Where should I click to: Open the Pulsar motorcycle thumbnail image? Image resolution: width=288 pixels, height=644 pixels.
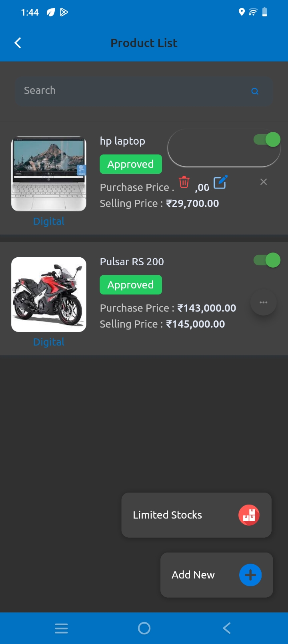(49, 294)
